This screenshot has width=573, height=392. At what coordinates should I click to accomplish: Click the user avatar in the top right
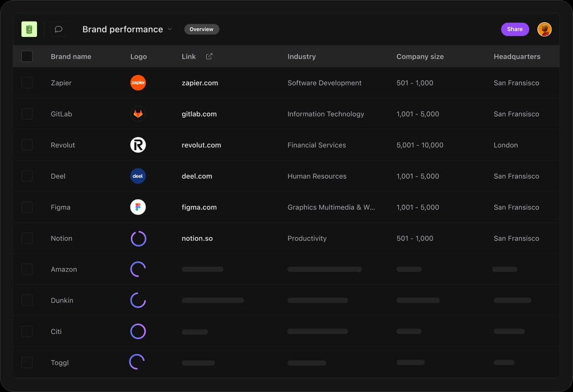(544, 29)
